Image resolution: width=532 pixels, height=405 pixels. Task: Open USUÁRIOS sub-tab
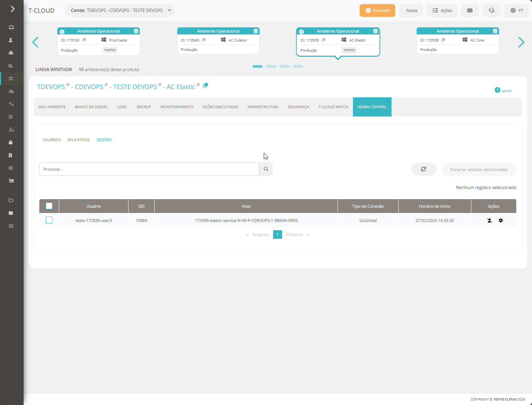52,140
